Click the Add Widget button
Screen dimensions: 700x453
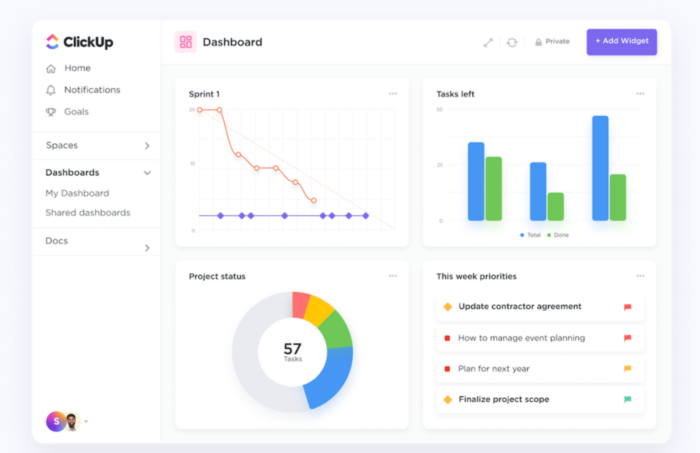click(621, 42)
